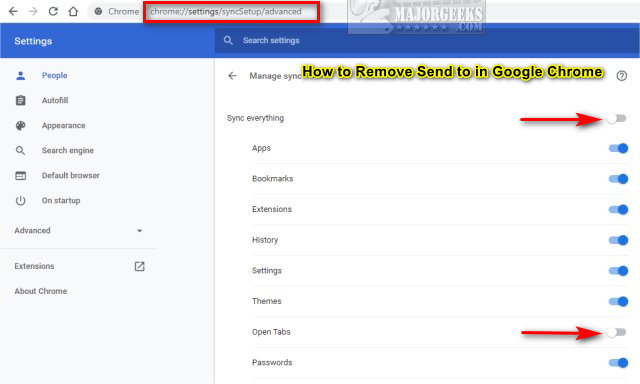640x384 pixels.
Task: Select Search engine in the sidebar
Action: [68, 151]
